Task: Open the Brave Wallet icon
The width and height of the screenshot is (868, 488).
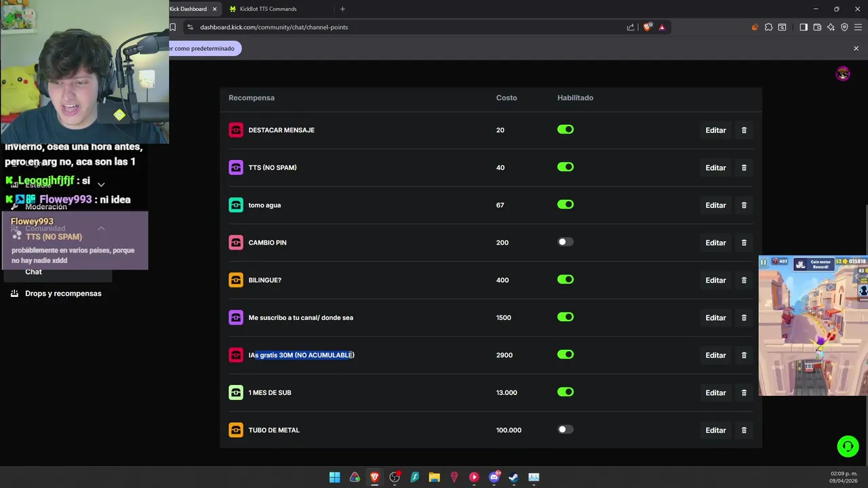Action: click(817, 27)
